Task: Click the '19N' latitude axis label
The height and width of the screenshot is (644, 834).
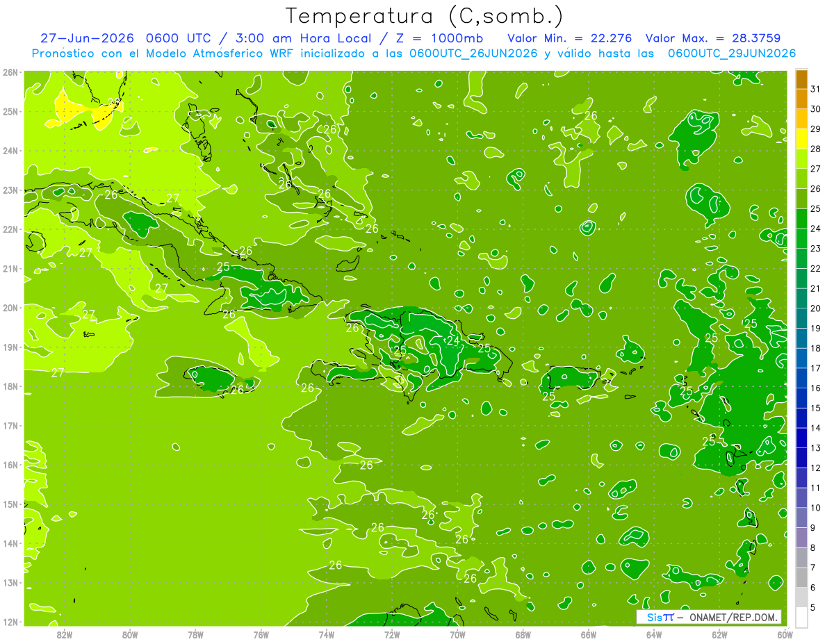Action: pyautogui.click(x=10, y=347)
